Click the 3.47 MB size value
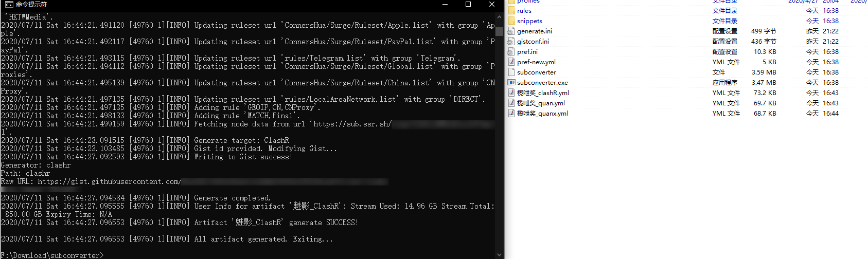868x259 pixels. (764, 82)
